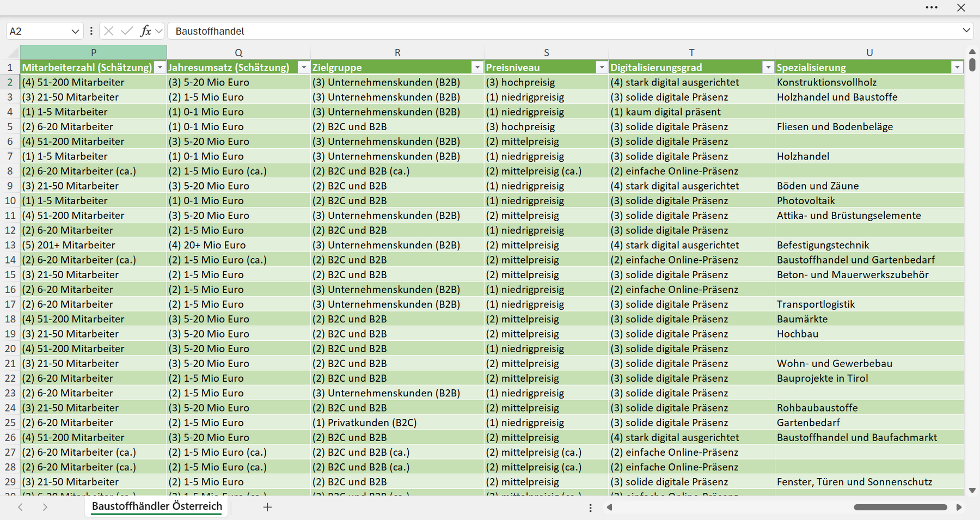The image size is (980, 520).
Task: Expand the formula bar with the chevron
Action: [x=966, y=30]
